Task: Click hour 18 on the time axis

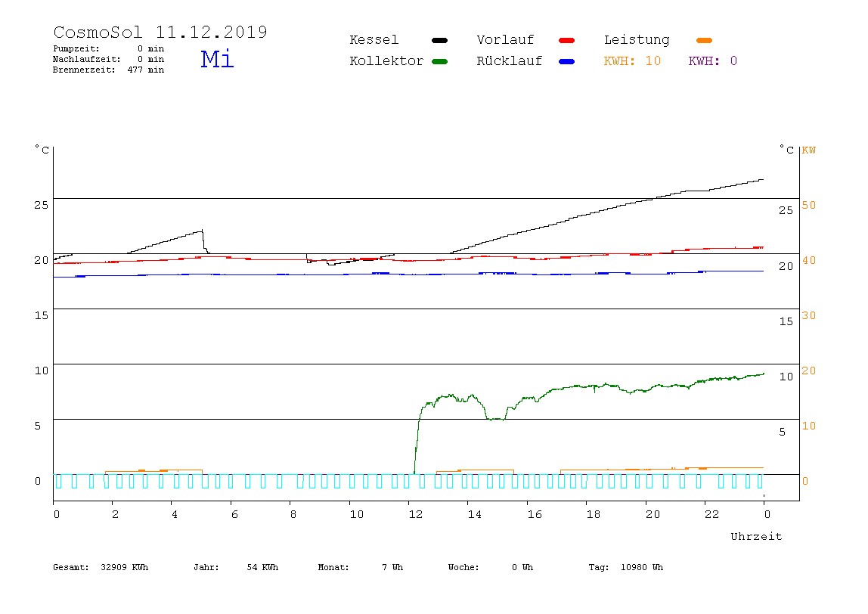Action: (593, 514)
